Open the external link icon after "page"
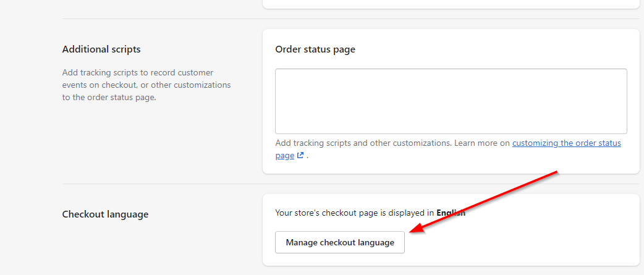 pos(300,156)
